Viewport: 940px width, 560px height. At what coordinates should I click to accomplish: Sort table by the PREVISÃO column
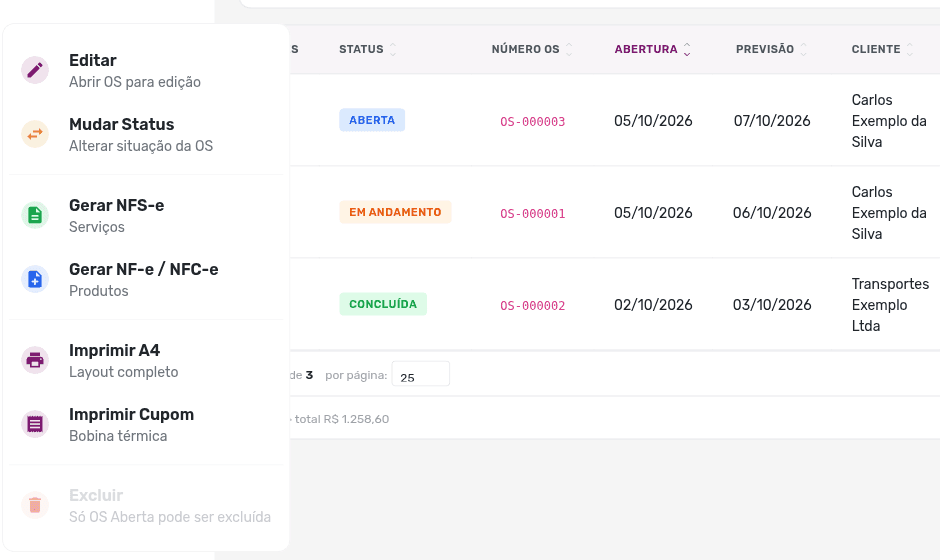click(772, 49)
